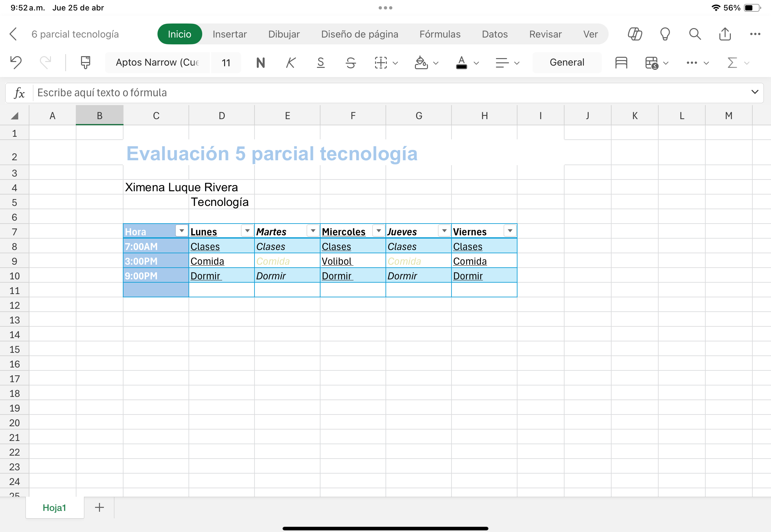Open the Viernes column filter dropdown

[x=510, y=231]
